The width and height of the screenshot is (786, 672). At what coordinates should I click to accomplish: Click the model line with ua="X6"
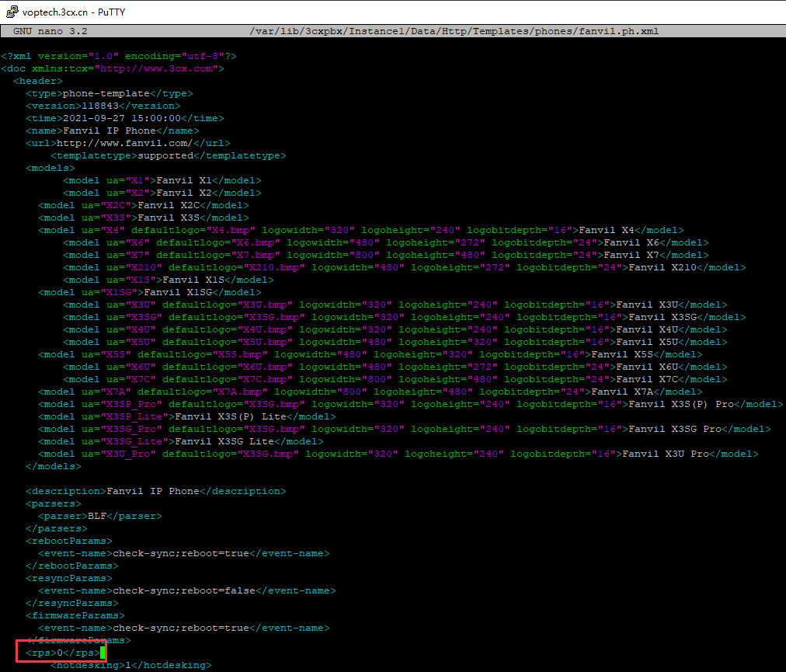pyautogui.click(x=386, y=242)
